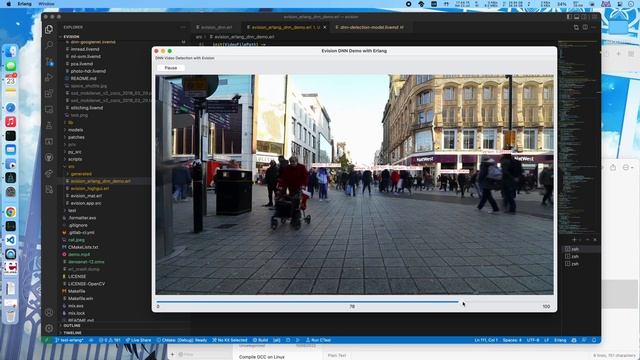The width and height of the screenshot is (640, 360).
Task: Open demo.mp4 in the explorer
Action: (79, 255)
